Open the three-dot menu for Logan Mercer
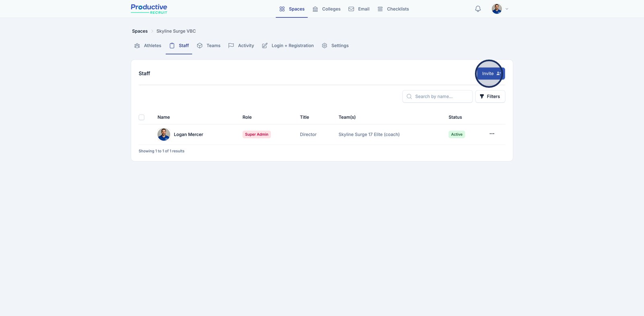This screenshot has width=644, height=316. coord(492,134)
